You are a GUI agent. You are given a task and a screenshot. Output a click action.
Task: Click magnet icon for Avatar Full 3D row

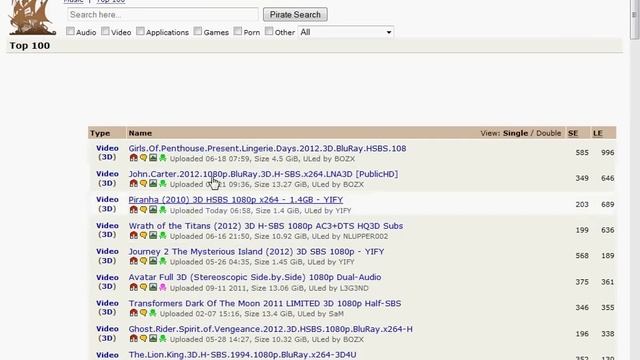pyautogui.click(x=133, y=287)
